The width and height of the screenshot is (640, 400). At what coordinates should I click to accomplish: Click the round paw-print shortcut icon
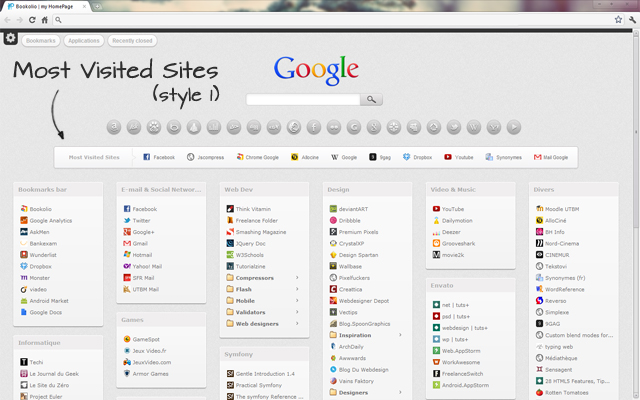pyautogui.click(x=154, y=127)
